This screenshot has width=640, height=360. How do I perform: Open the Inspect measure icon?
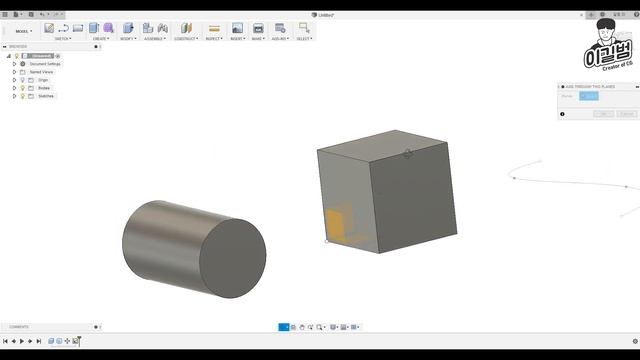pos(214,28)
